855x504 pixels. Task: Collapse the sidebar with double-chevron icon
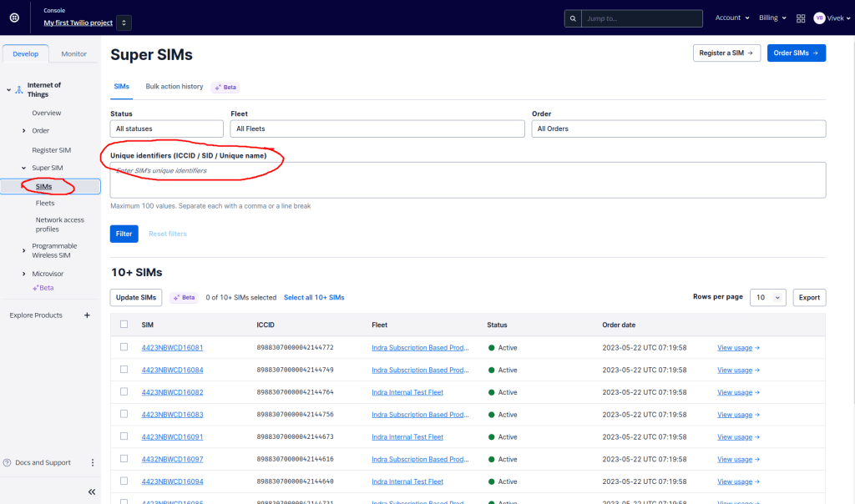pos(92,492)
